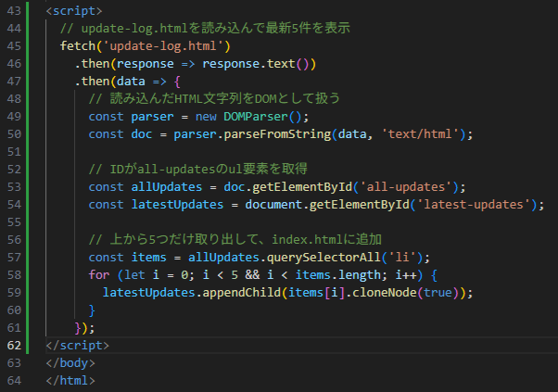Click the parseFromString method
Image resolution: width=558 pixels, height=392 pixels.
coord(277,134)
